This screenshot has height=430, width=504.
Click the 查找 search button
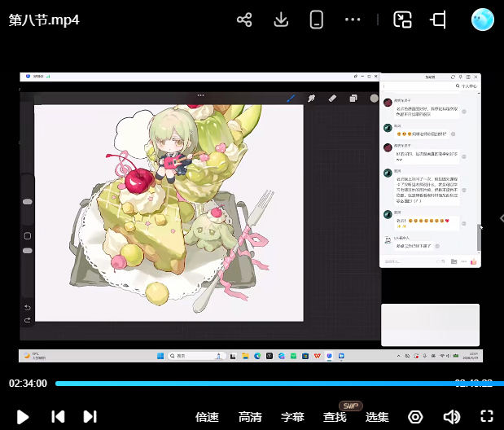[x=335, y=417]
